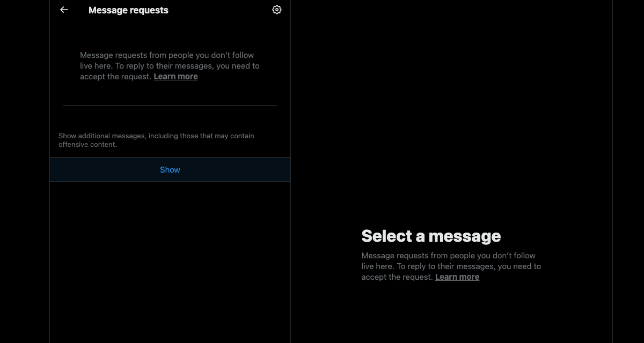Viewport: 644px width, 343px height.
Task: Tap the left-pointing back navigation arrow
Action: click(64, 9)
